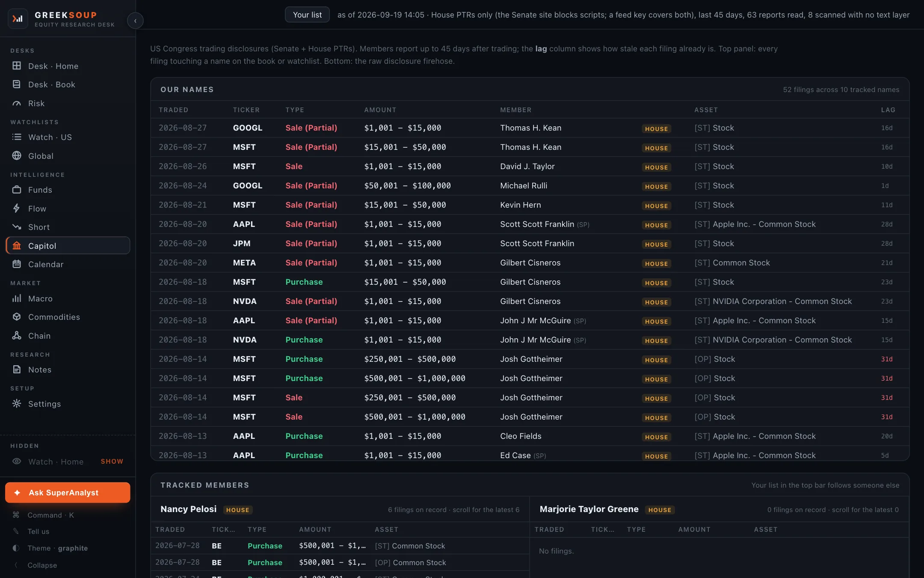Toggle the eye icon for Watch · Home
Image resolution: width=924 pixels, height=578 pixels.
pyautogui.click(x=17, y=462)
